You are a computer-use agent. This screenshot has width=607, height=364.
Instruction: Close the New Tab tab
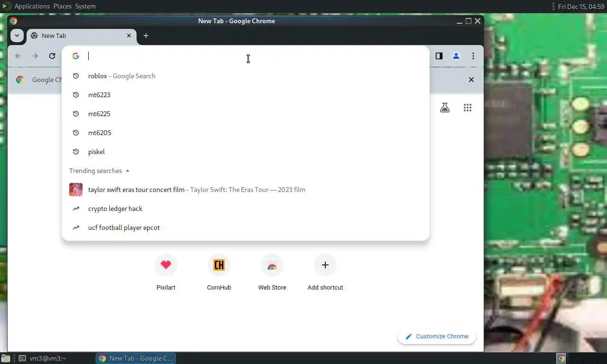pos(129,36)
